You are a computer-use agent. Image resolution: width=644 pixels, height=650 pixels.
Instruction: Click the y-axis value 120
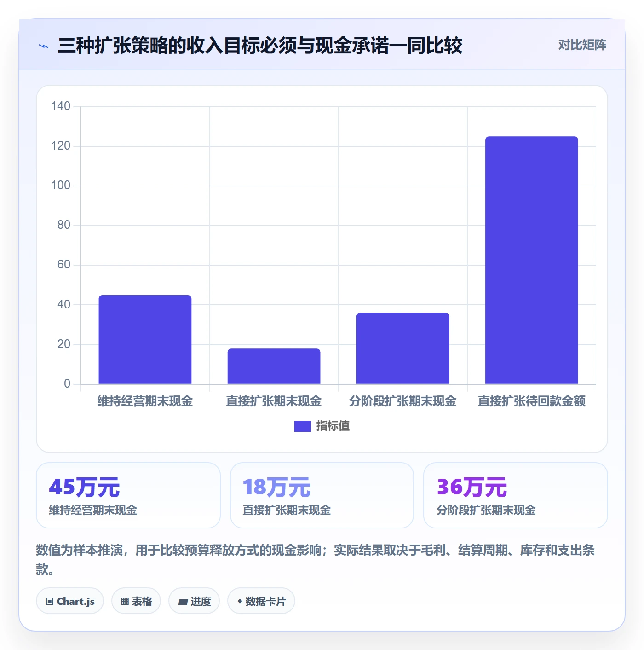coord(61,146)
